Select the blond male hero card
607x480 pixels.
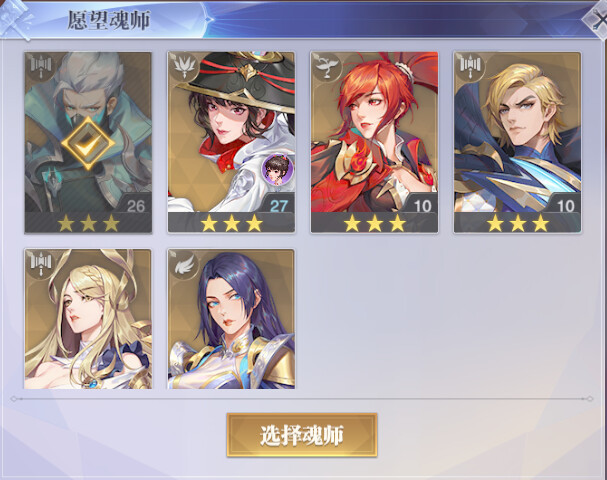(x=518, y=142)
